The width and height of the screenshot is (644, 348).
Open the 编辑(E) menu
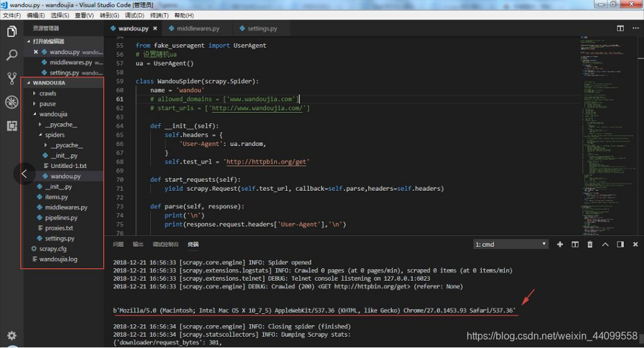[36, 15]
